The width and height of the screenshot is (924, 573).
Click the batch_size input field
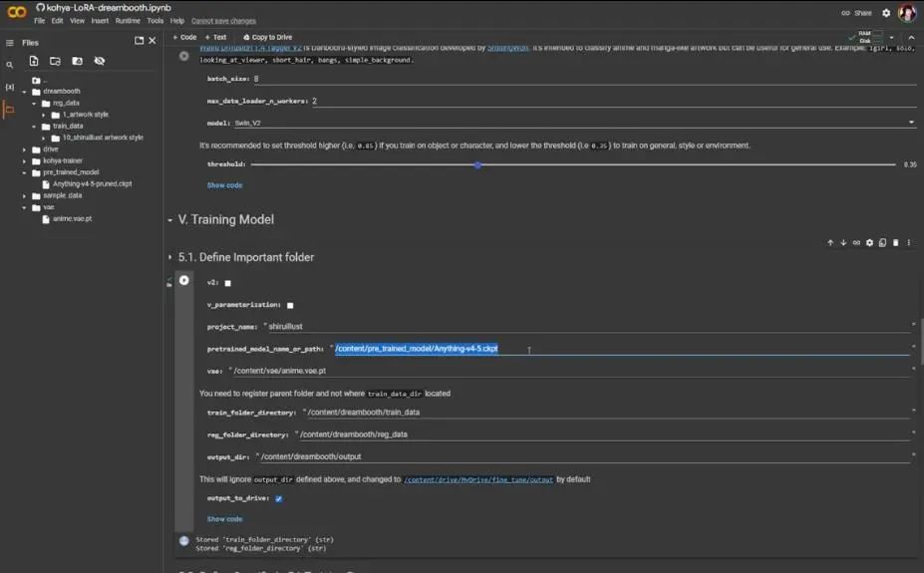pos(584,79)
